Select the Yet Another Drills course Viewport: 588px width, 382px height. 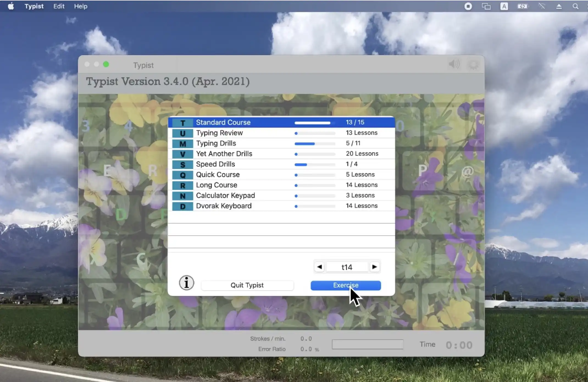tap(281, 154)
